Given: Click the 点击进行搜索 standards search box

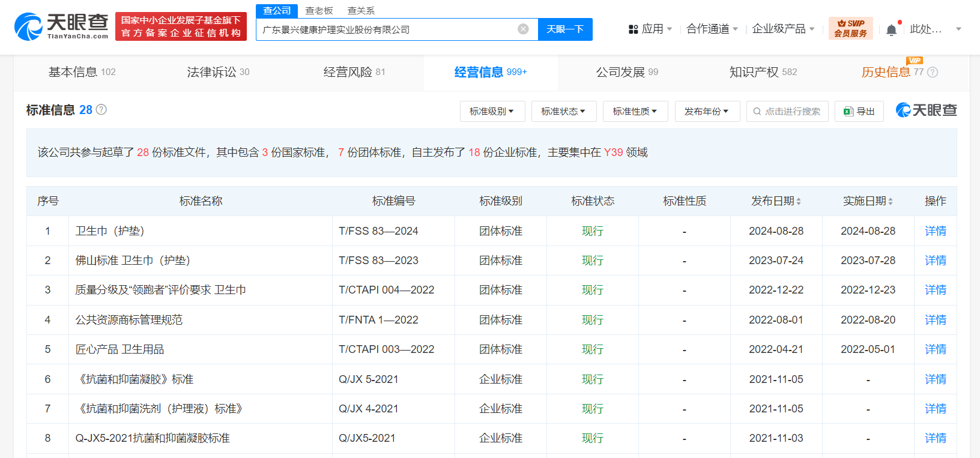Looking at the screenshot, I should (787, 112).
